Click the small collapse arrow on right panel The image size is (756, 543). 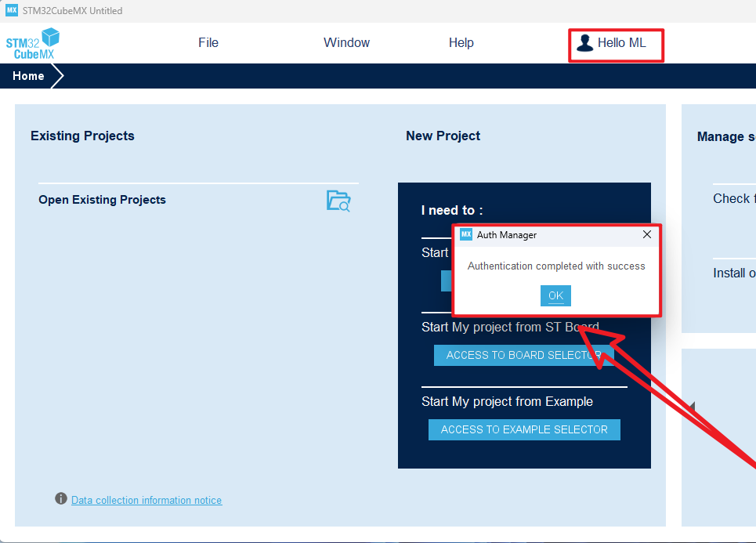692,407
